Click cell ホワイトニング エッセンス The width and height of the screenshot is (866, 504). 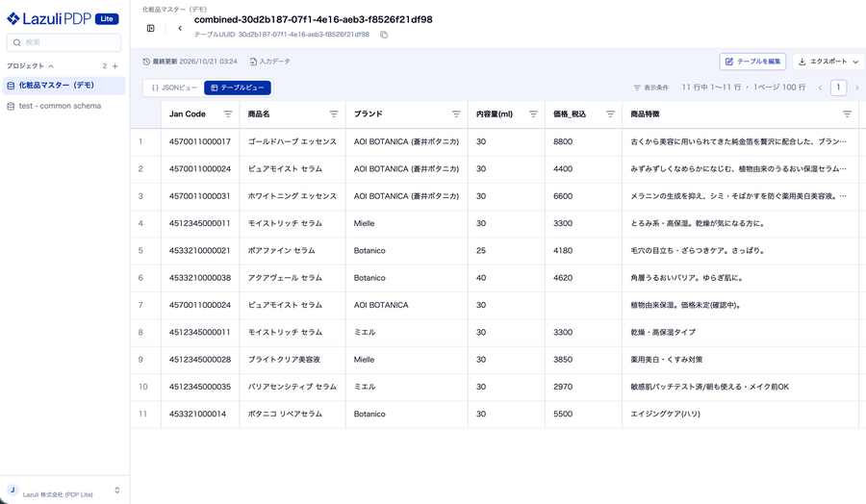coord(293,196)
